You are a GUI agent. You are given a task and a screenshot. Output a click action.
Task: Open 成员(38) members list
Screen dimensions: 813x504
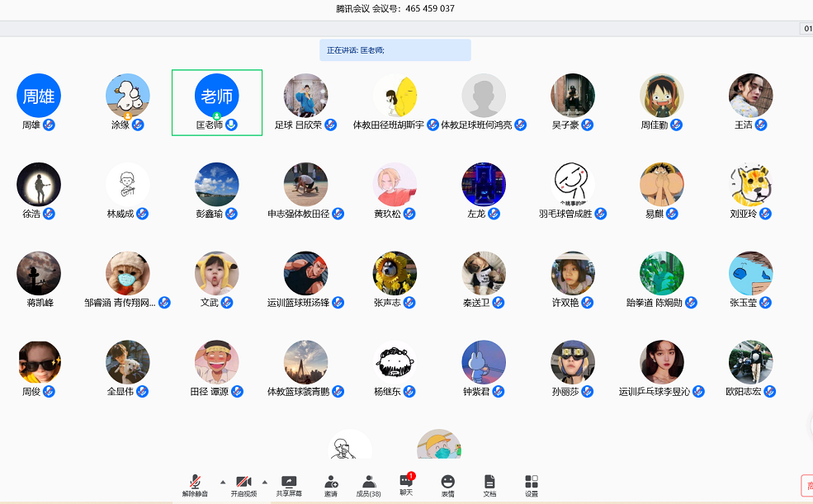pos(368,485)
